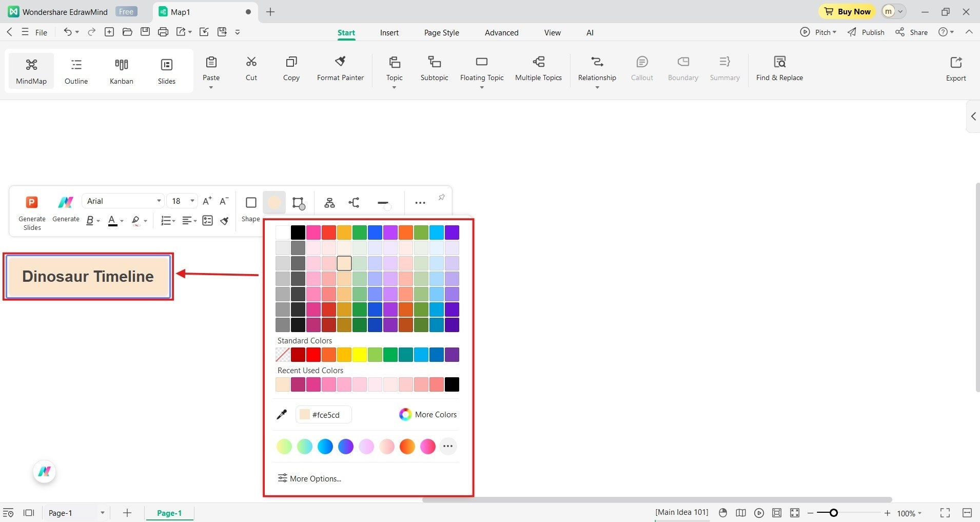Open Find & Replace
Screen dimensions: 980x522
pyautogui.click(x=779, y=69)
